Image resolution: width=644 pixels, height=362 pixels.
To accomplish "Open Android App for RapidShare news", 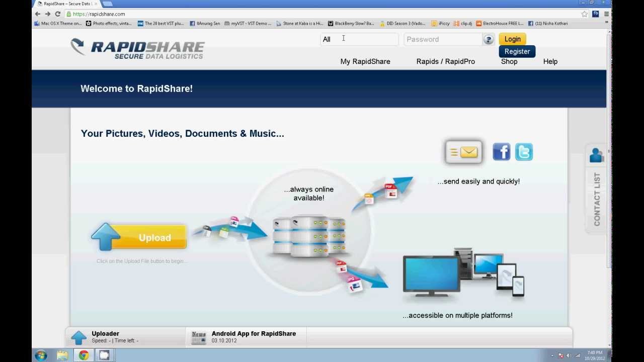I will click(254, 333).
